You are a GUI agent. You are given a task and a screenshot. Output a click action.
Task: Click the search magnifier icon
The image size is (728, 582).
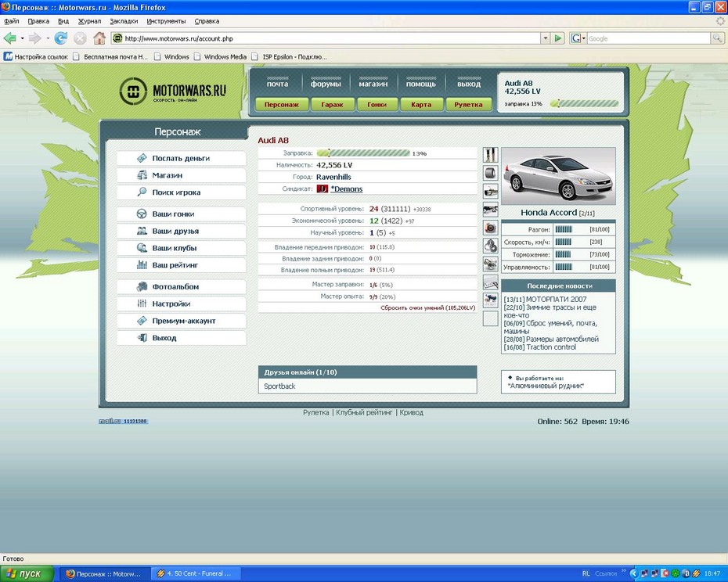718,38
